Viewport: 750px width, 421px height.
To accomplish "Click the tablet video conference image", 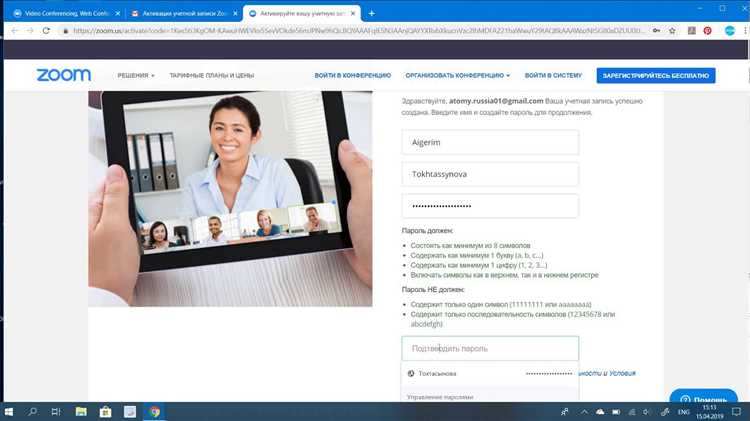I will [230, 199].
